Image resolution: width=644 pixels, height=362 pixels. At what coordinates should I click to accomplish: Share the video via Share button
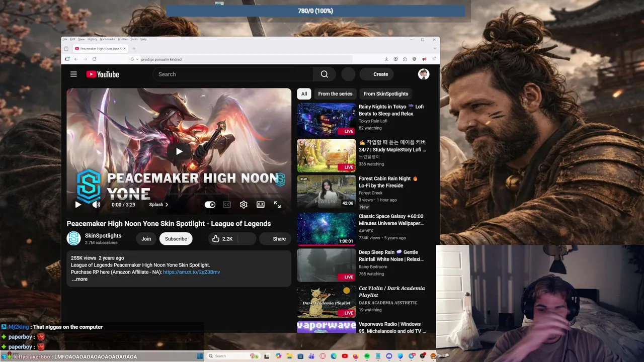[274, 239]
